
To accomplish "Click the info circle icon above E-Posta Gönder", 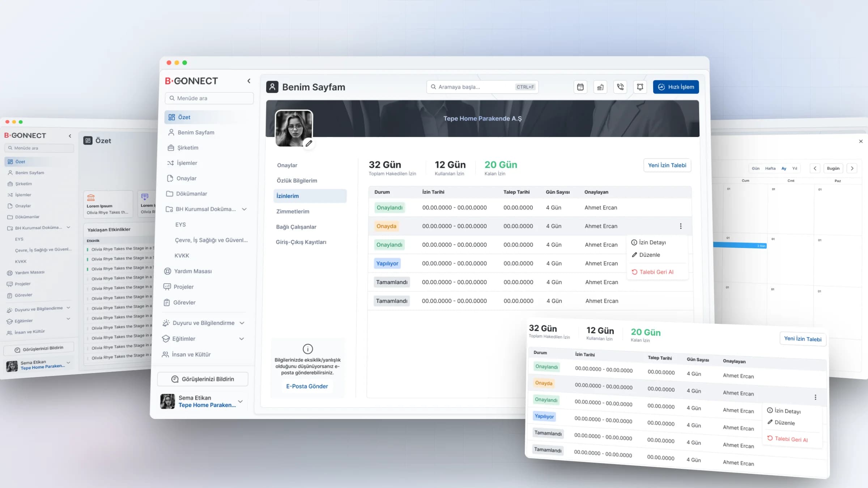I will click(x=307, y=349).
